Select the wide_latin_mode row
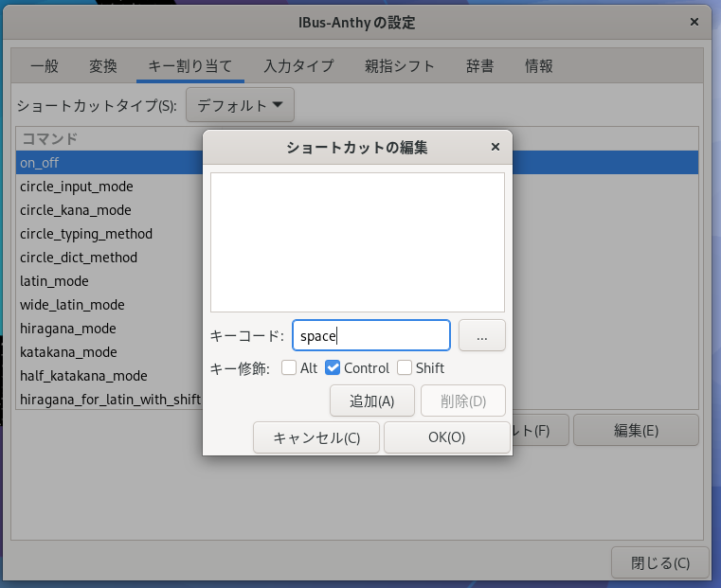This screenshot has width=721, height=588. [x=110, y=305]
